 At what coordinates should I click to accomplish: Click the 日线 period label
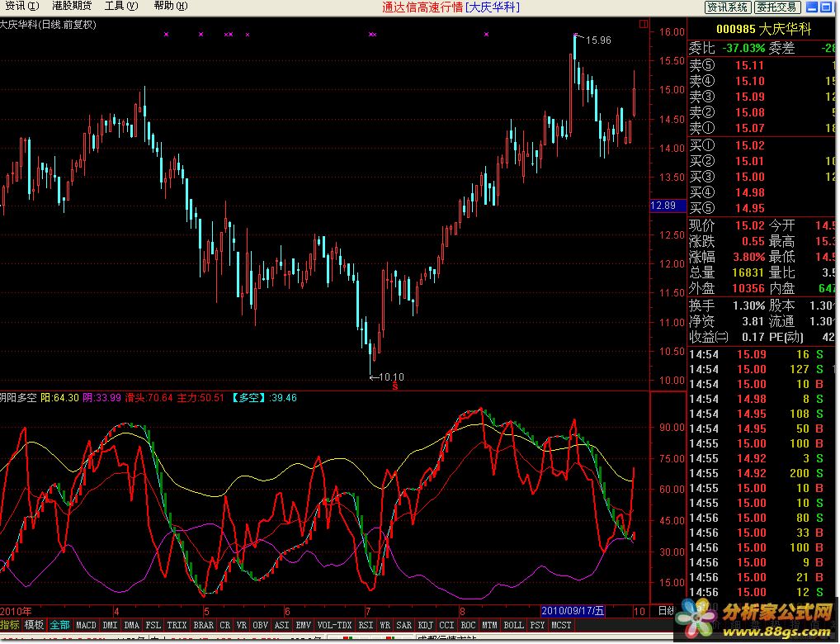click(x=667, y=611)
